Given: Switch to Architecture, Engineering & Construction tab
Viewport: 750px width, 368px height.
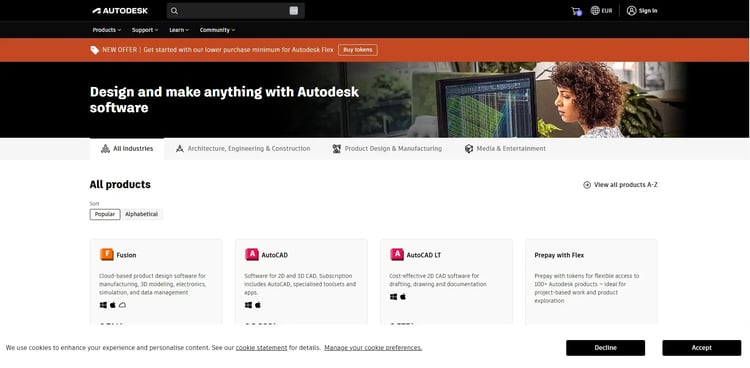Looking at the screenshot, I should (x=243, y=149).
